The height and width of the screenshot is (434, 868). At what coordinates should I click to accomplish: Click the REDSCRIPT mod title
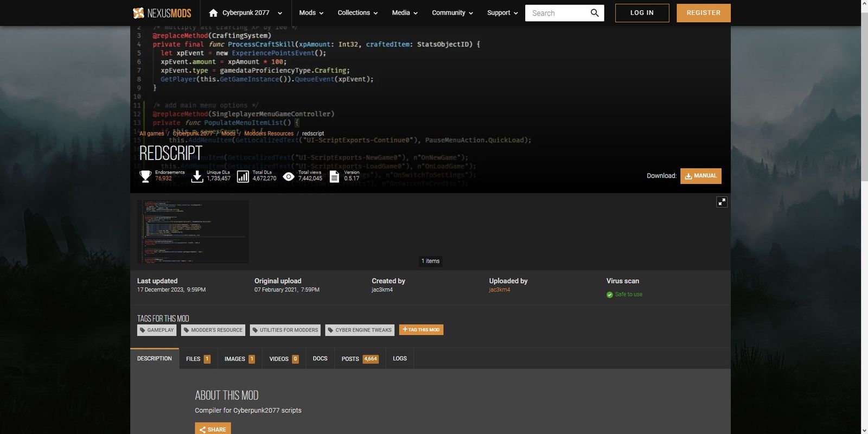pyautogui.click(x=171, y=153)
